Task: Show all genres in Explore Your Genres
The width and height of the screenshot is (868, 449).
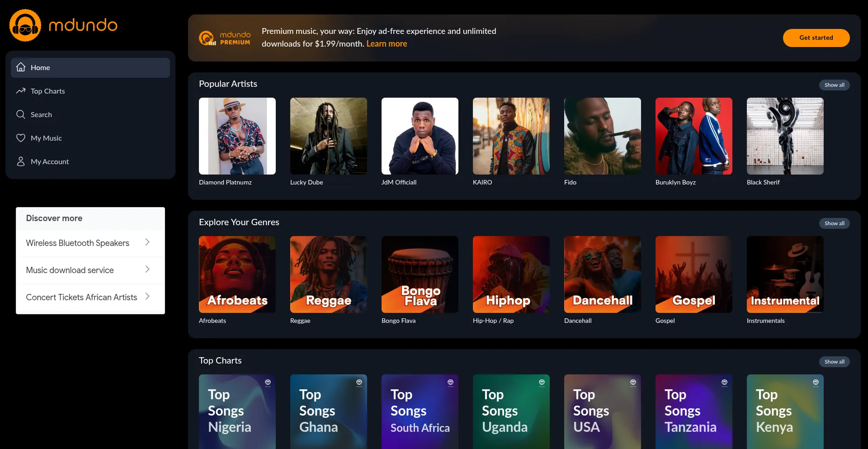Action: (x=834, y=223)
